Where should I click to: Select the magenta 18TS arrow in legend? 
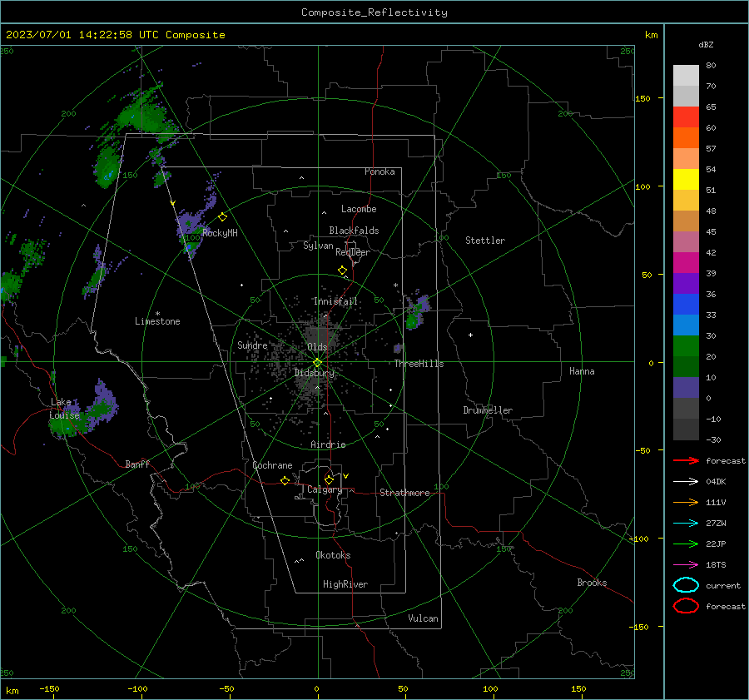click(x=686, y=565)
